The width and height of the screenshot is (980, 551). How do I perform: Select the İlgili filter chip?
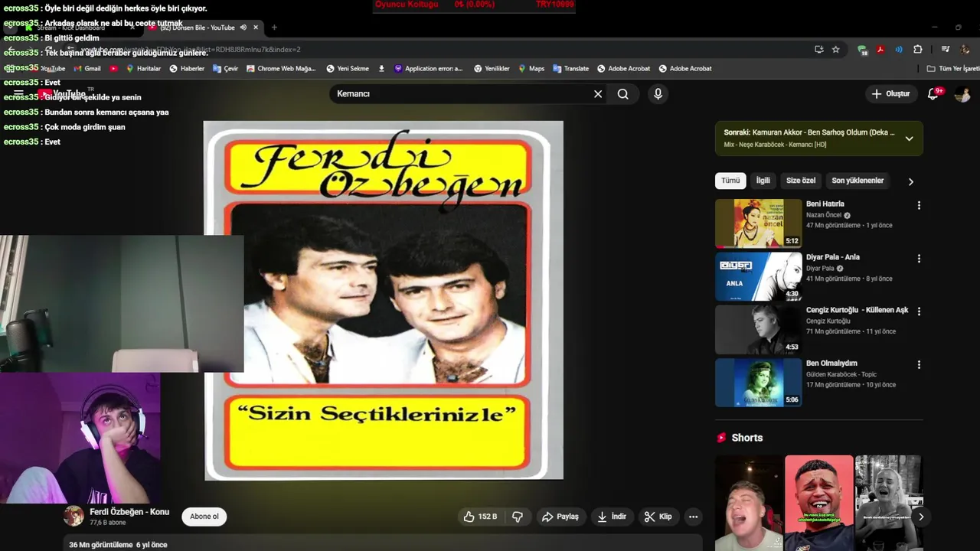point(763,181)
